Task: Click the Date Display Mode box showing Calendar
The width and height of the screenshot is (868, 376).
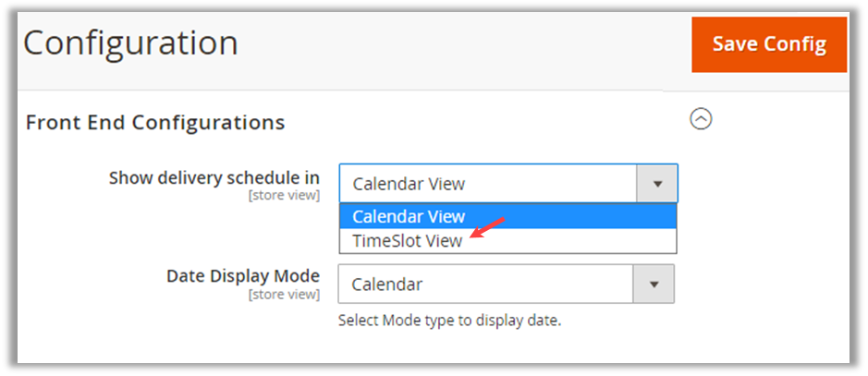Action: (485, 285)
